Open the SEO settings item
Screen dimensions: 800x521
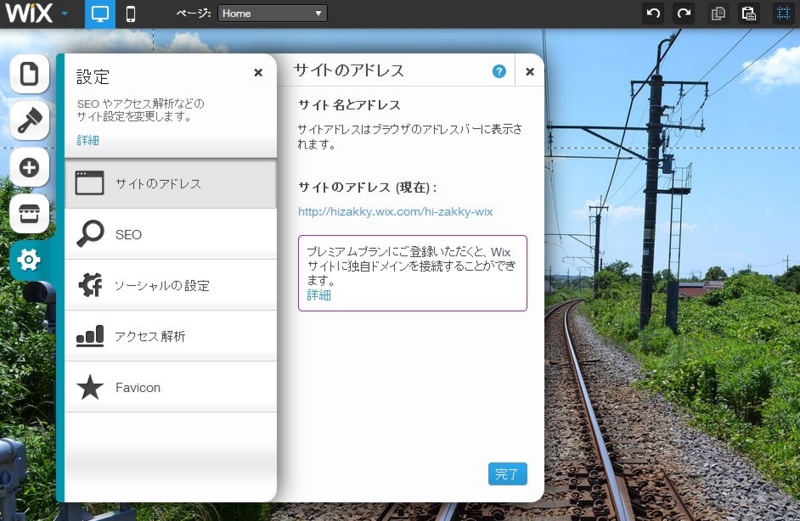point(171,235)
